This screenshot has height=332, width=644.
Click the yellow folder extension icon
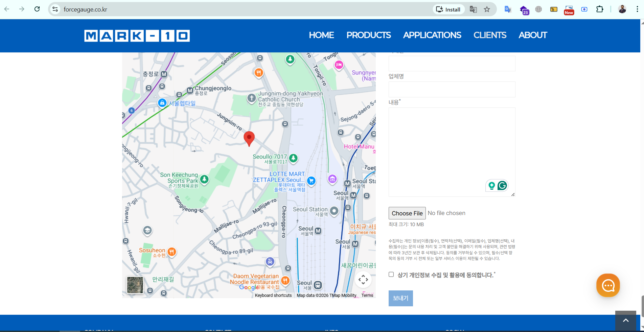(x=554, y=9)
